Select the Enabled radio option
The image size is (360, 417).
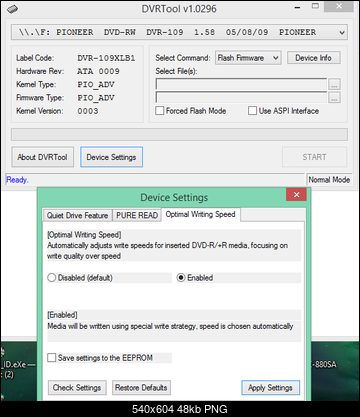pos(181,278)
